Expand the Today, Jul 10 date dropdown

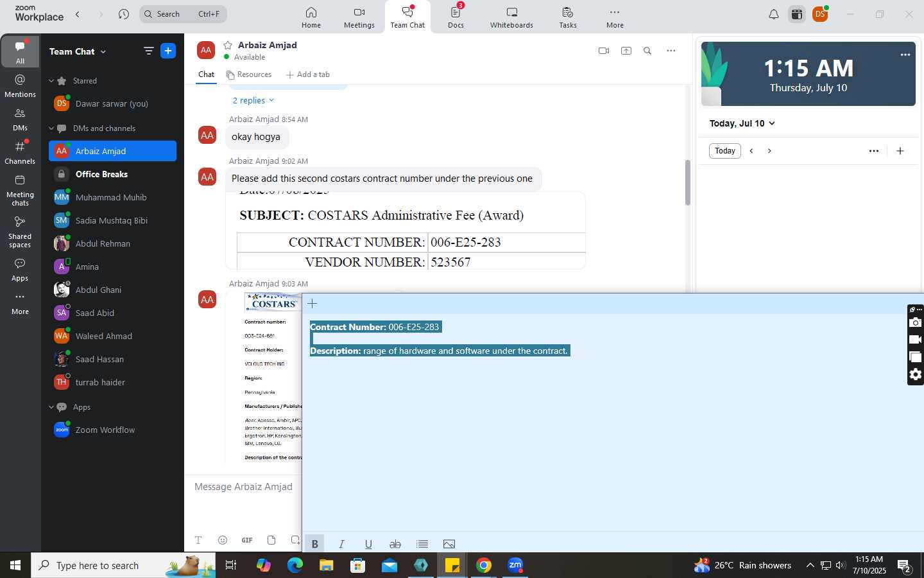(x=742, y=123)
